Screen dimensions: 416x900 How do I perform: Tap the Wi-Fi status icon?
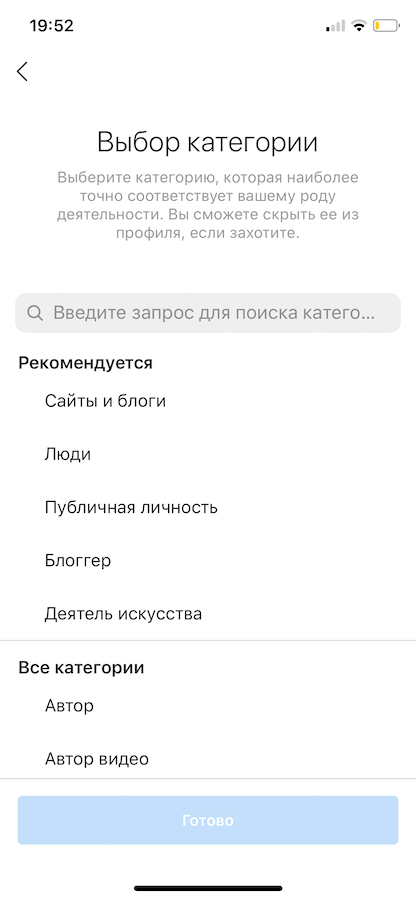359,26
